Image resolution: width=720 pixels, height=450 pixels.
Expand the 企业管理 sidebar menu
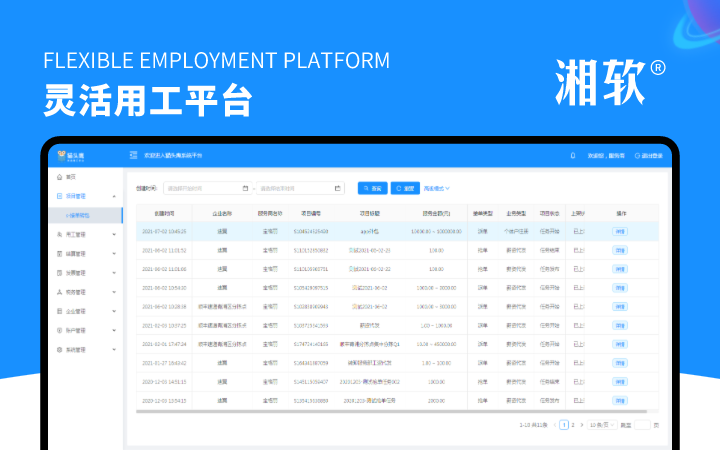114,311
